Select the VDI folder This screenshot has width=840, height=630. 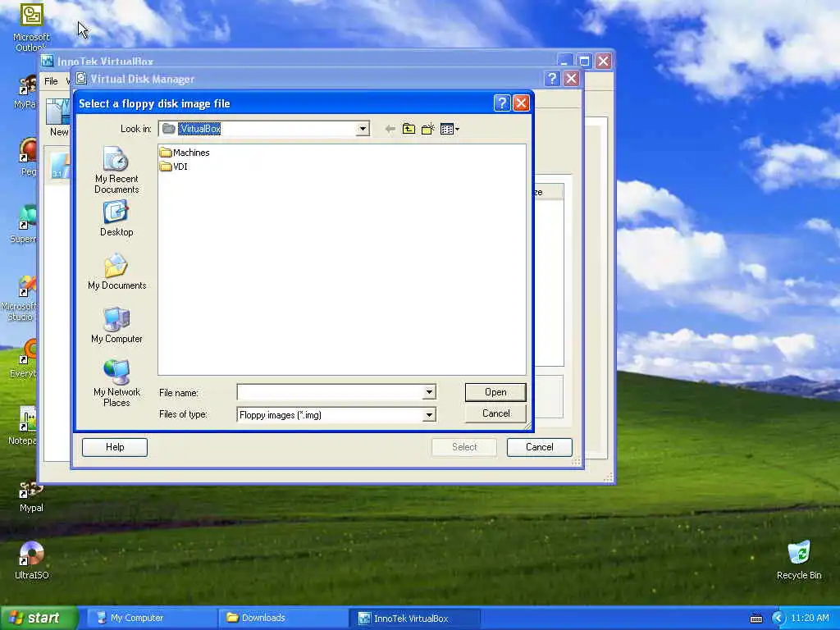(174, 167)
